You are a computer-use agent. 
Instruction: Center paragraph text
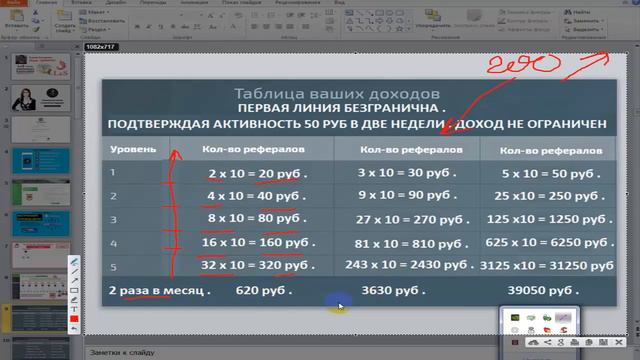coord(266,27)
